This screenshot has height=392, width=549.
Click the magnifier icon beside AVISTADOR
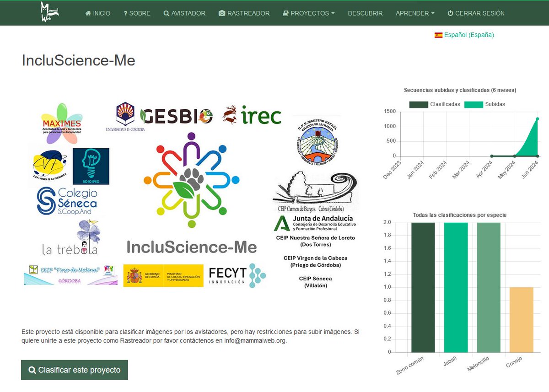click(167, 13)
